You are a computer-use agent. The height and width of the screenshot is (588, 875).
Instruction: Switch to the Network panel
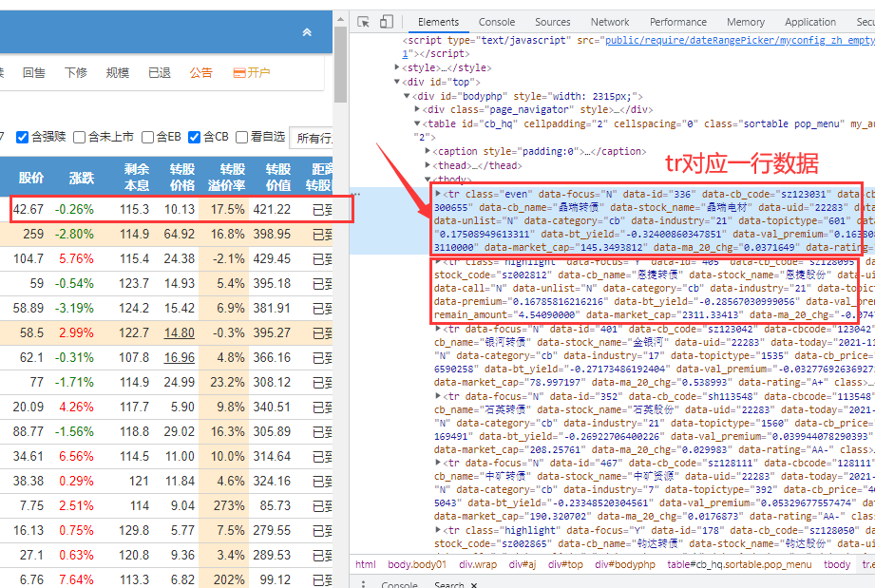click(610, 22)
